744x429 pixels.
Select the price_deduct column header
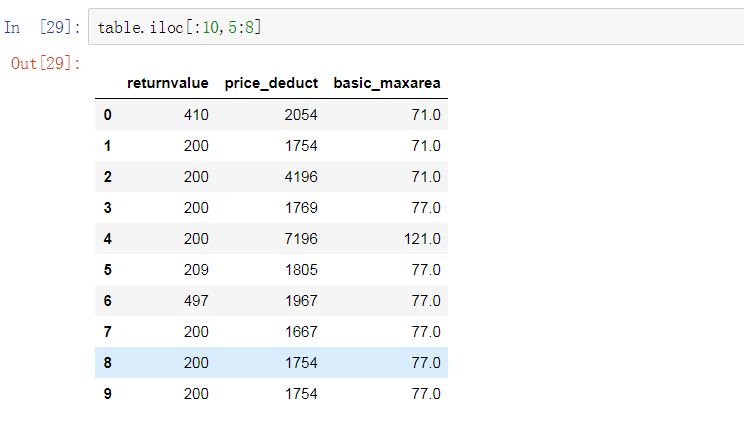click(x=271, y=83)
